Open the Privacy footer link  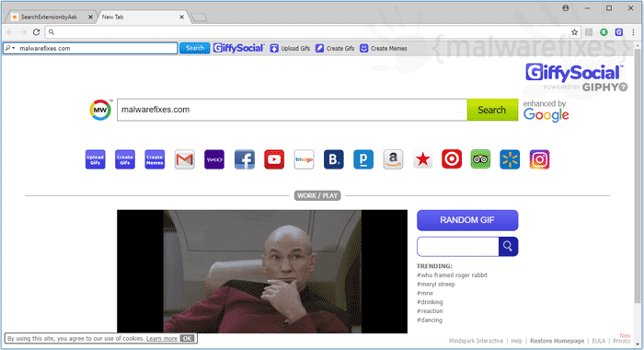621,341
